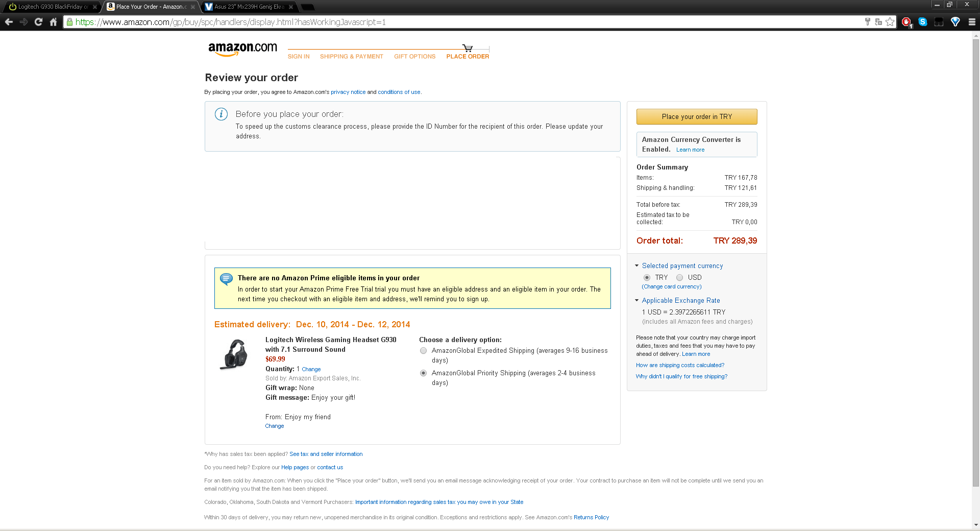Click the Prime speech bubble icon
This screenshot has width=980, height=531.
click(226, 279)
